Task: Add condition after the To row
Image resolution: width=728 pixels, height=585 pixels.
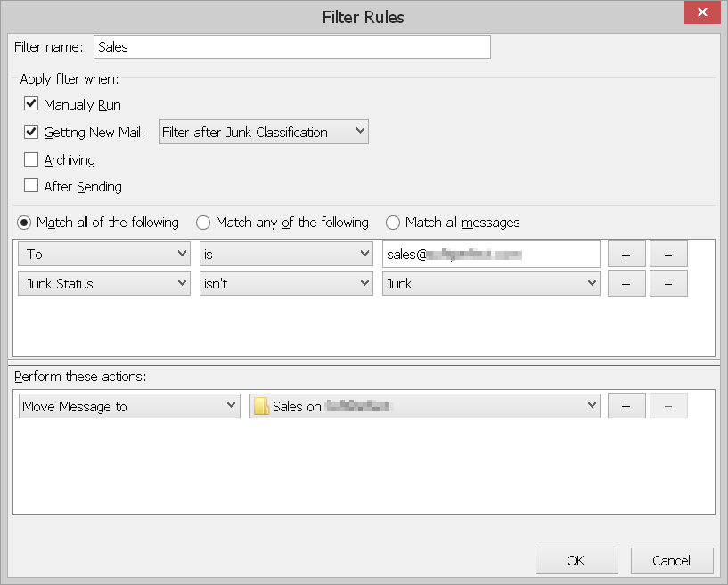Action: [x=626, y=255]
